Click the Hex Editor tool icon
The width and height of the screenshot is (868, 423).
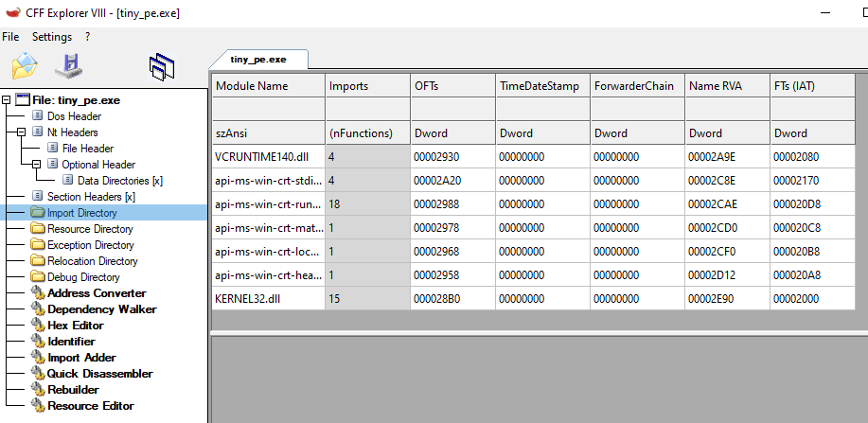coord(38,325)
